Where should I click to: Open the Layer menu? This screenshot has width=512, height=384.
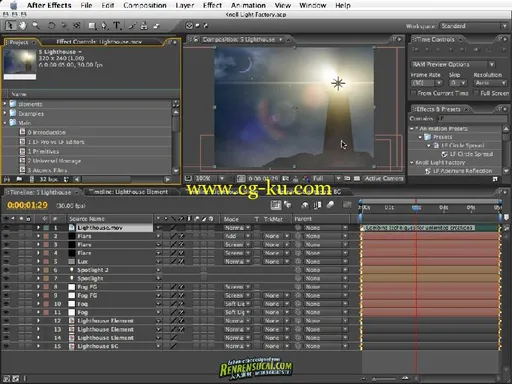pyautogui.click(x=185, y=5)
